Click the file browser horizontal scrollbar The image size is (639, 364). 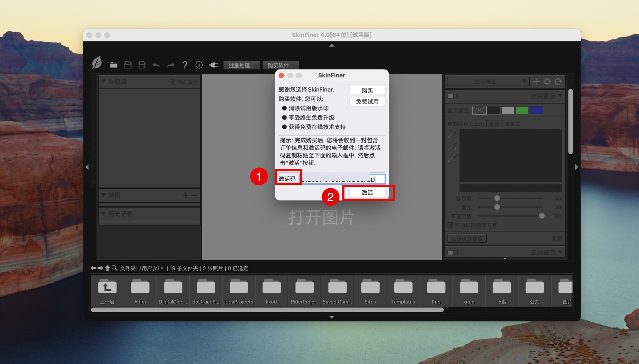[267, 310]
